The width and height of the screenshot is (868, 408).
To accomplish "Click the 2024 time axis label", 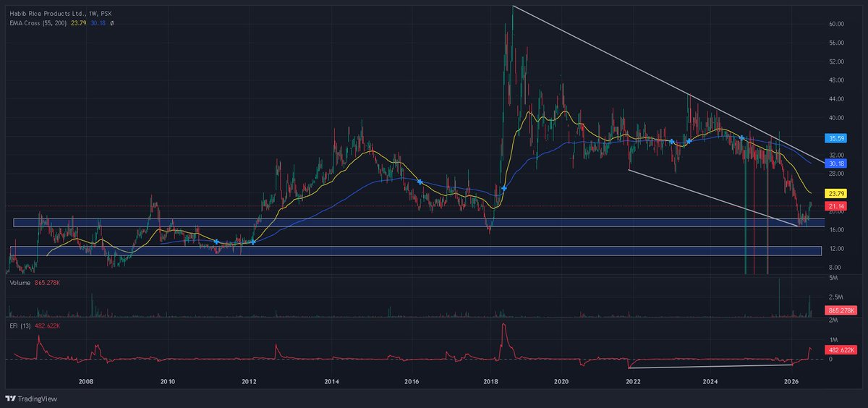I will point(710,381).
